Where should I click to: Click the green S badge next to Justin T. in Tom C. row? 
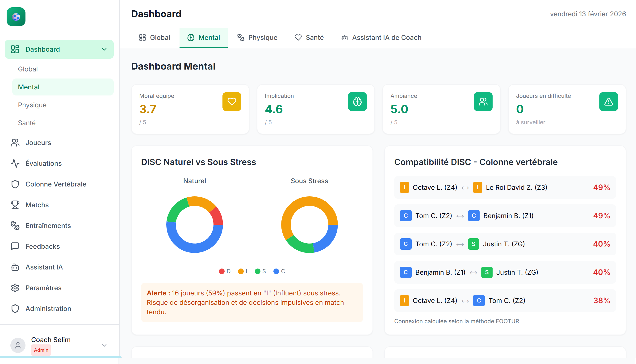[x=473, y=244]
